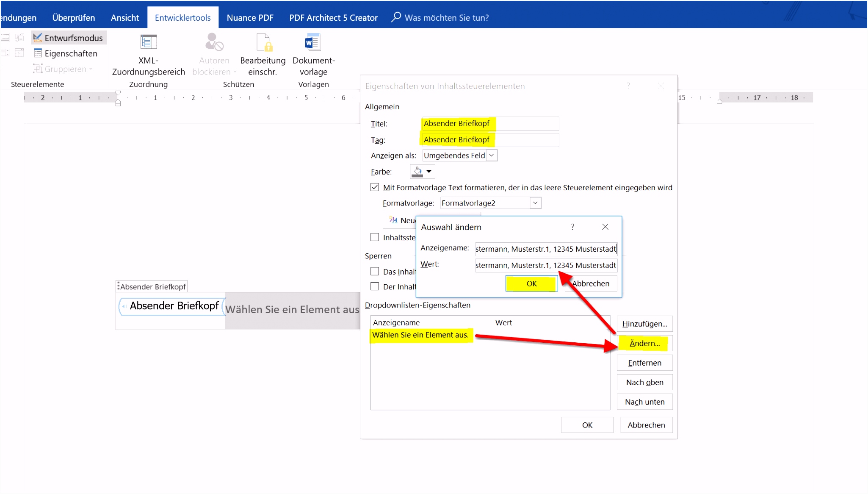Click the new style (Neu) button
The height and width of the screenshot is (494, 868).
pyautogui.click(x=400, y=220)
